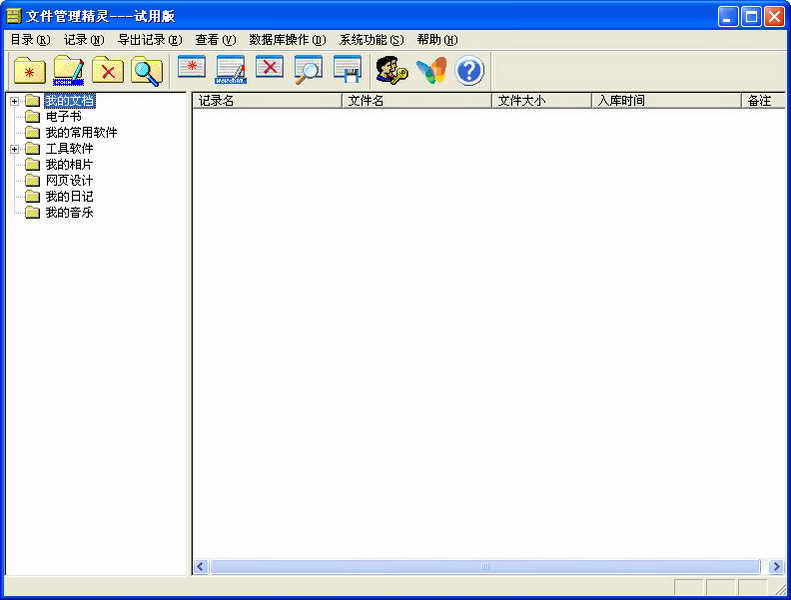Click the edit record toolbar icon
The image size is (791, 600).
(x=231, y=70)
